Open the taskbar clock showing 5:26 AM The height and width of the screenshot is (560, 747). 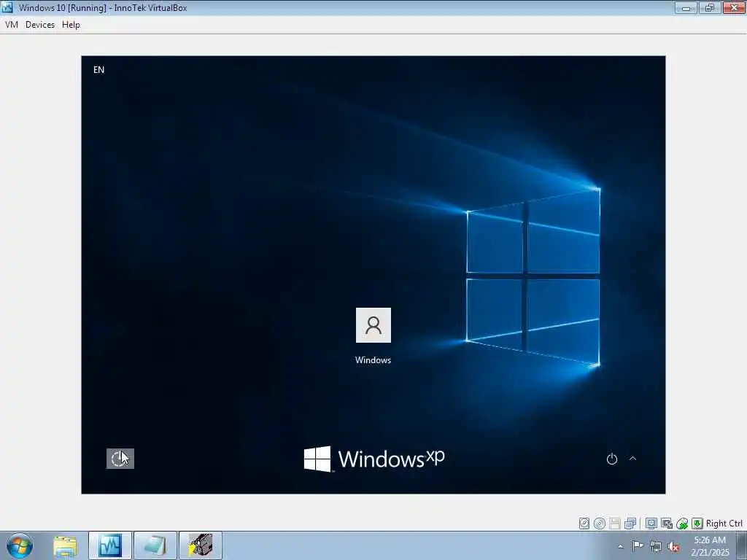pyautogui.click(x=710, y=545)
